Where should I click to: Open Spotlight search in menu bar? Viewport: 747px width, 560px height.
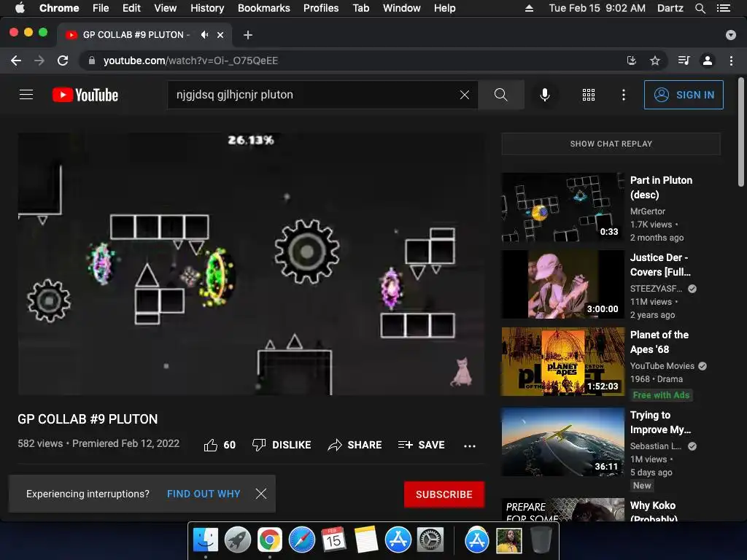(700, 8)
